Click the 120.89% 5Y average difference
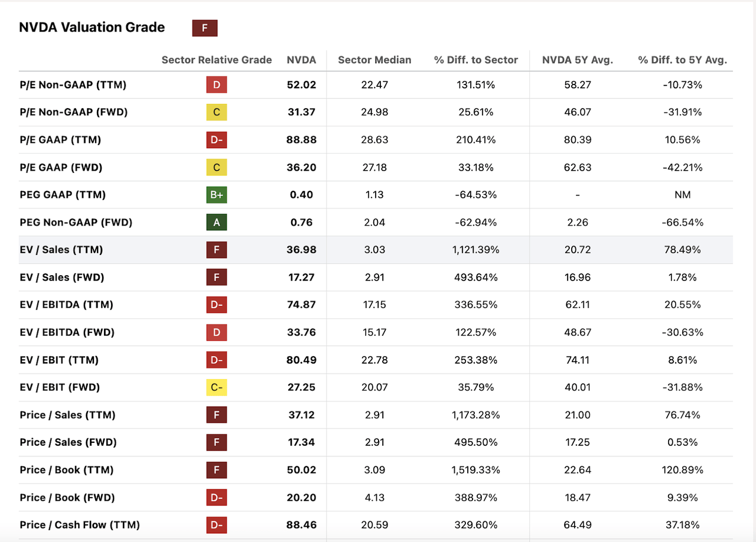The height and width of the screenshot is (542, 756). 683,470
